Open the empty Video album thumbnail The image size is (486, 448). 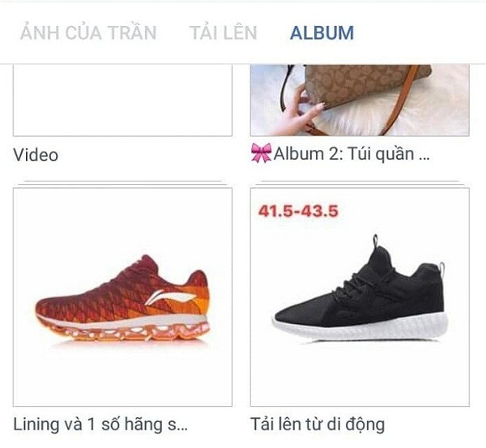(x=122, y=100)
